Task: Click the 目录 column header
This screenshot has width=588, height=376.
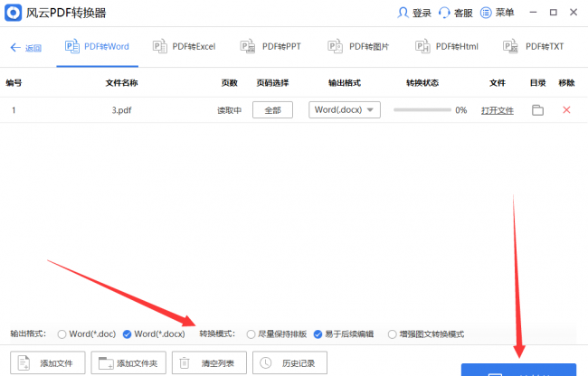Action: click(x=537, y=83)
